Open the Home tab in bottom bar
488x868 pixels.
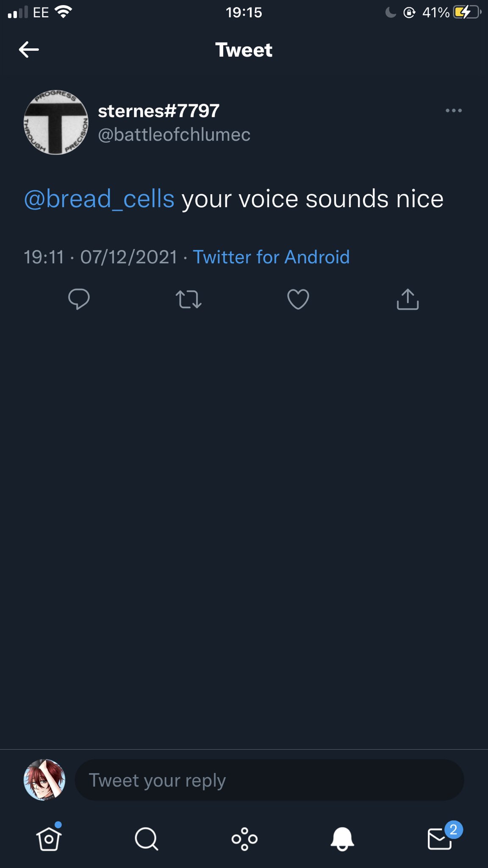pyautogui.click(x=49, y=838)
